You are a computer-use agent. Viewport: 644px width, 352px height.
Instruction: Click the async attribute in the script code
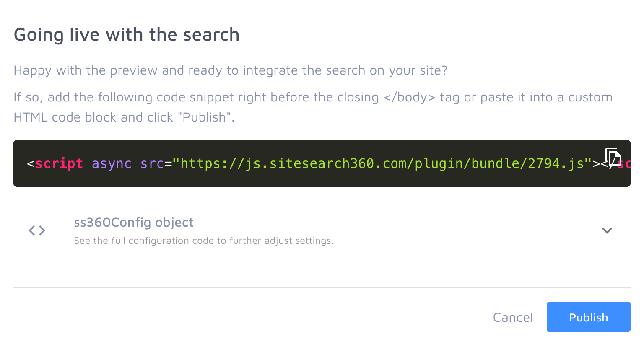point(112,164)
